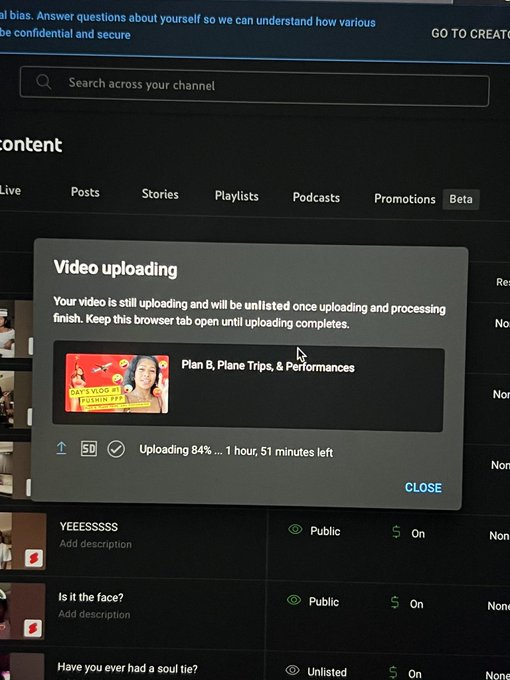Open the Promotions tab
The width and height of the screenshot is (510, 680).
click(405, 199)
